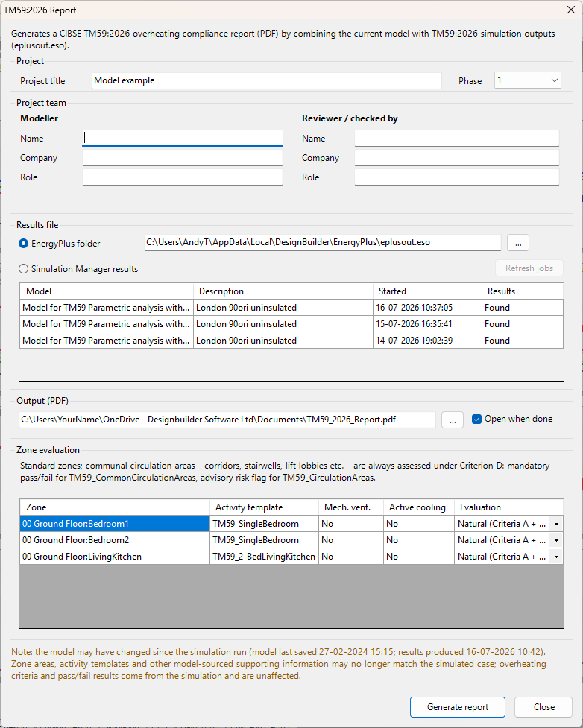Click the Generate report button
Screen dimensions: 583x728
(x=458, y=706)
